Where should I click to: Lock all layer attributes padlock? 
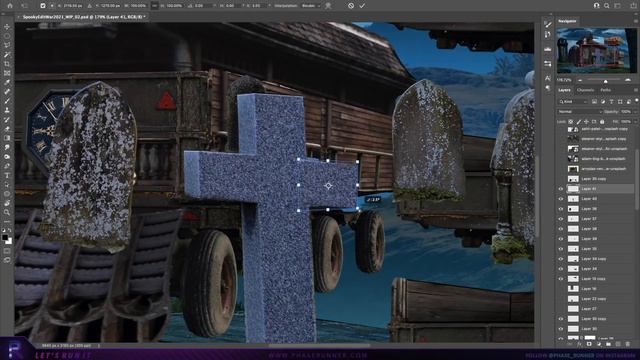coord(602,122)
